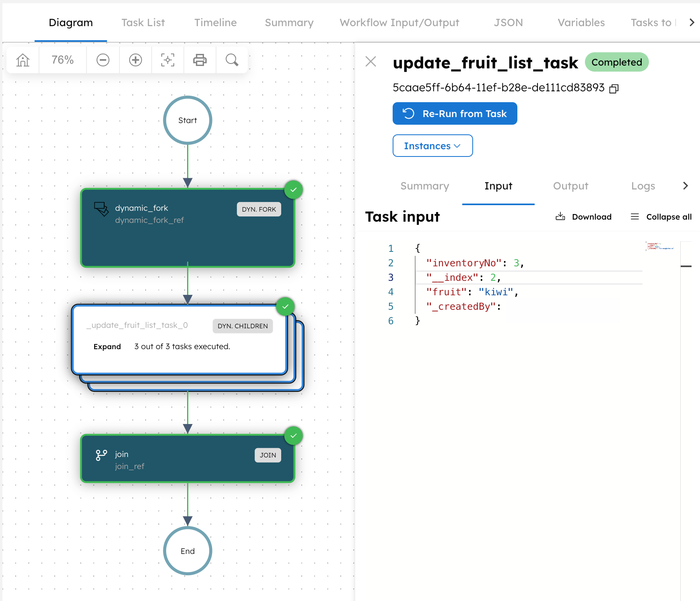The width and height of the screenshot is (700, 601).
Task: Click the home/reset view icon
Action: click(x=23, y=60)
